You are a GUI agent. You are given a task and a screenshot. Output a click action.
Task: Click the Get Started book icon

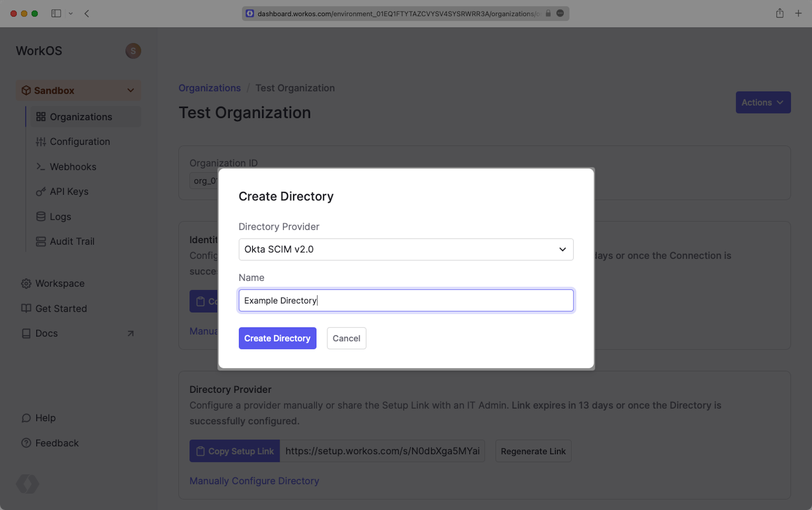pos(26,309)
